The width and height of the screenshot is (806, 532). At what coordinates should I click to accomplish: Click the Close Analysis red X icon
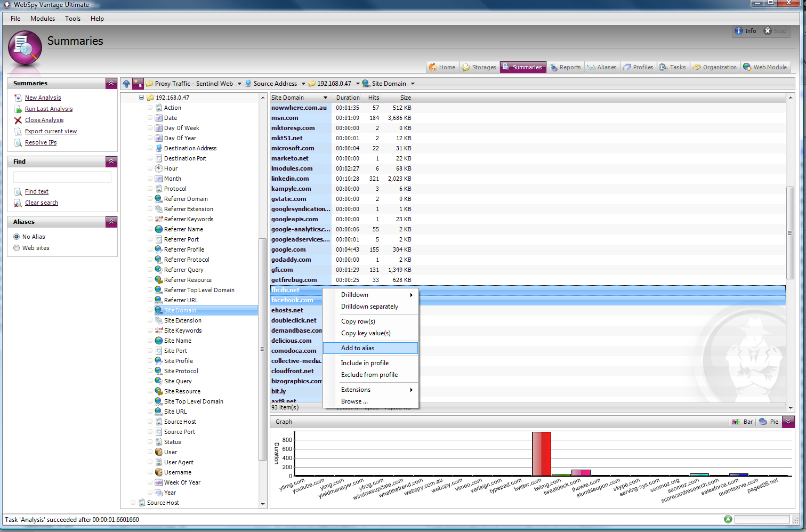18,120
